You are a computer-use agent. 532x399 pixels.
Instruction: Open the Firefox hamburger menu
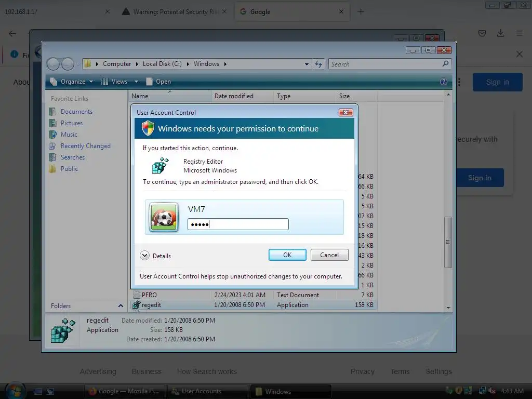(520, 33)
